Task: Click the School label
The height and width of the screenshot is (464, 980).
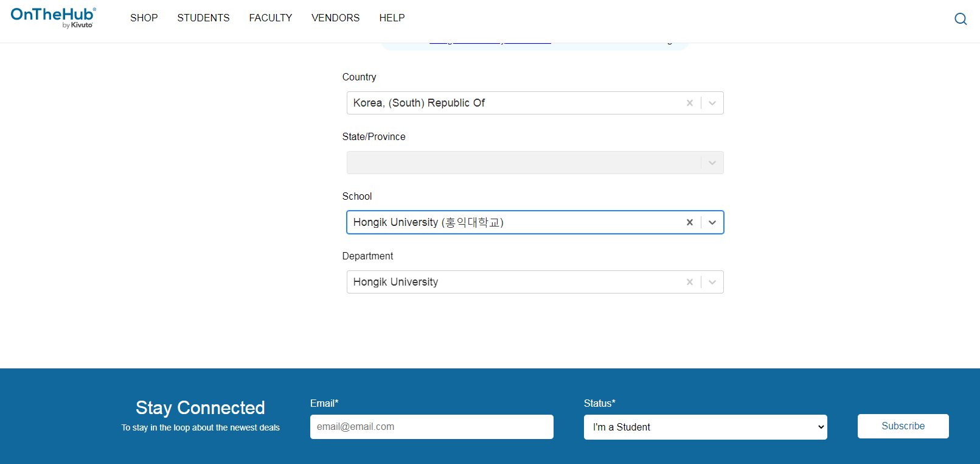Action: tap(357, 196)
